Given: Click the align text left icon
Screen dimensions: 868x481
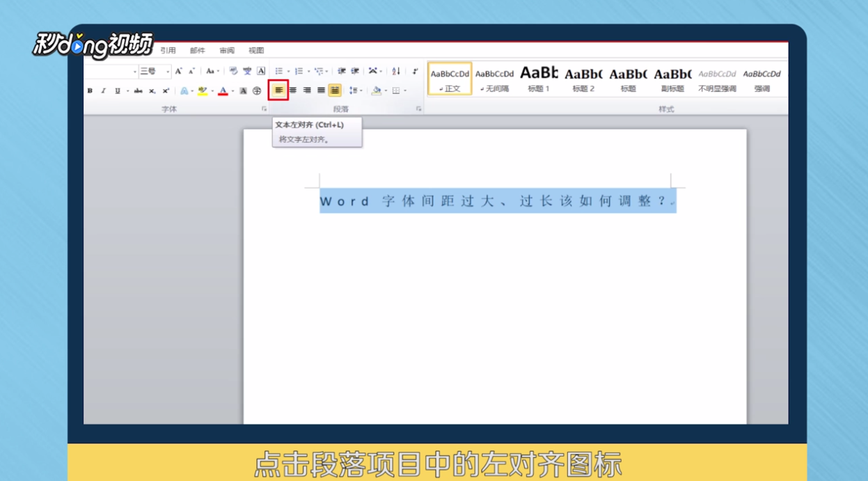Looking at the screenshot, I should click(x=278, y=90).
